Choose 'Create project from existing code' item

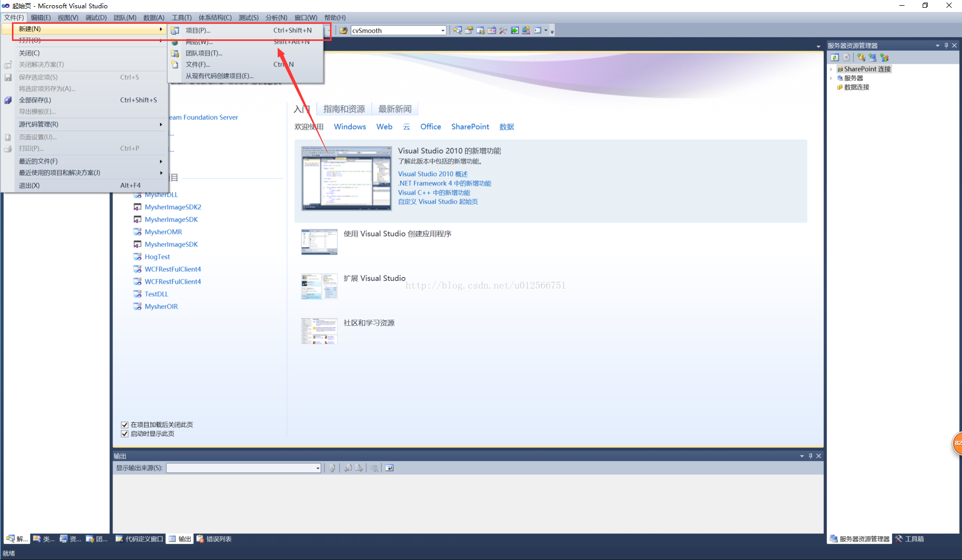point(245,76)
